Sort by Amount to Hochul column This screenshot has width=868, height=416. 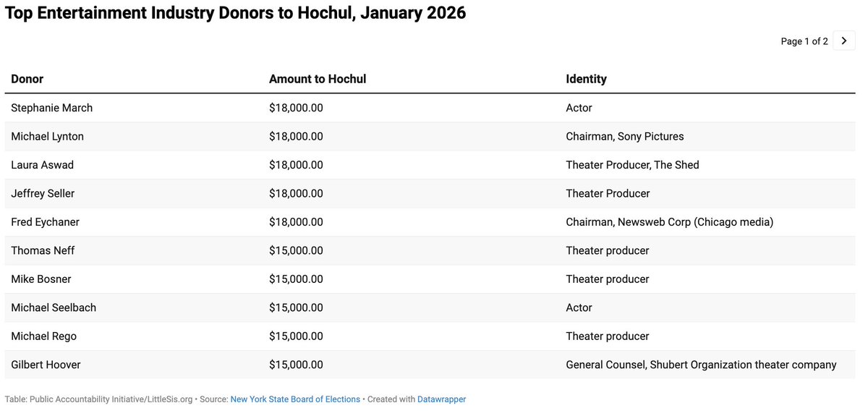pos(318,79)
